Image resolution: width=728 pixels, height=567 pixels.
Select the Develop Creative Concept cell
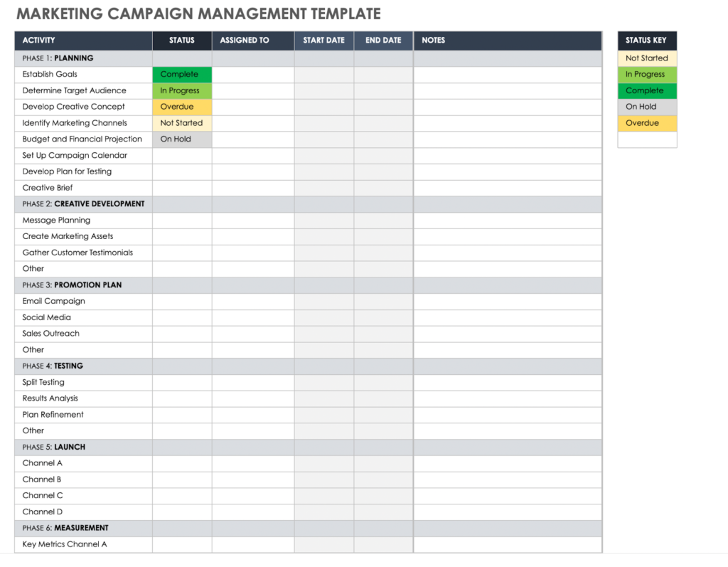(x=84, y=107)
